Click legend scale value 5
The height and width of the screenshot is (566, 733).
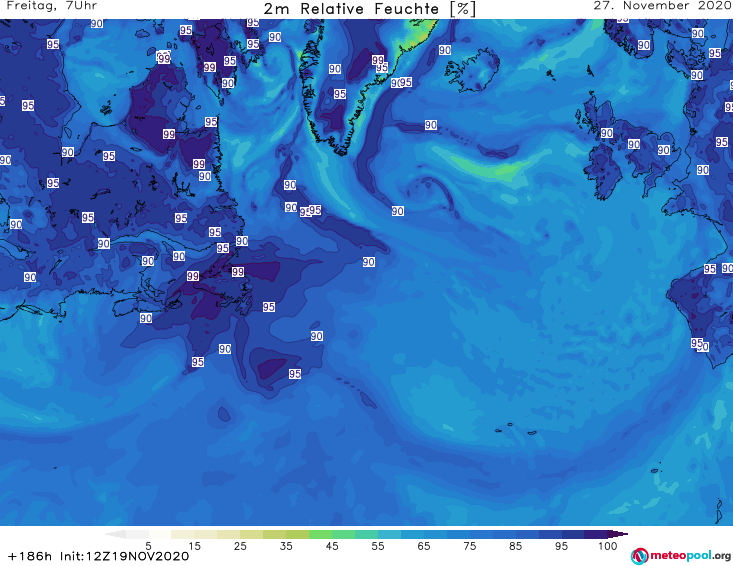148,546
